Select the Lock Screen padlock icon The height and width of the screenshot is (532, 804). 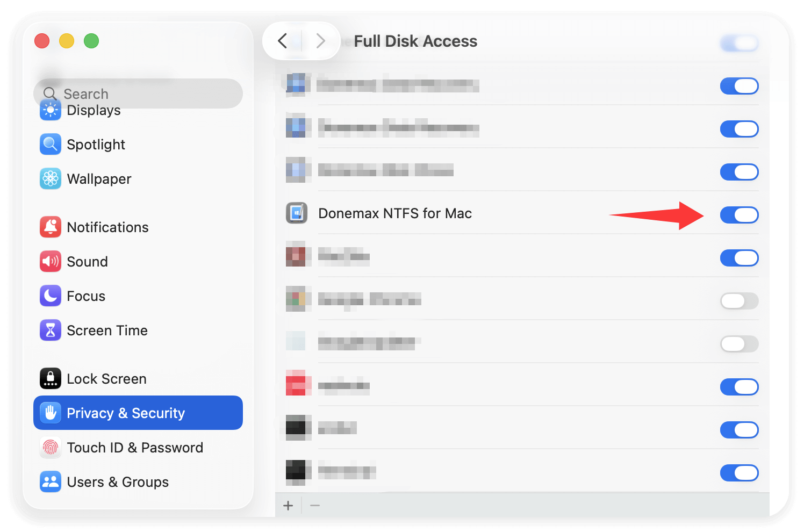click(50, 378)
